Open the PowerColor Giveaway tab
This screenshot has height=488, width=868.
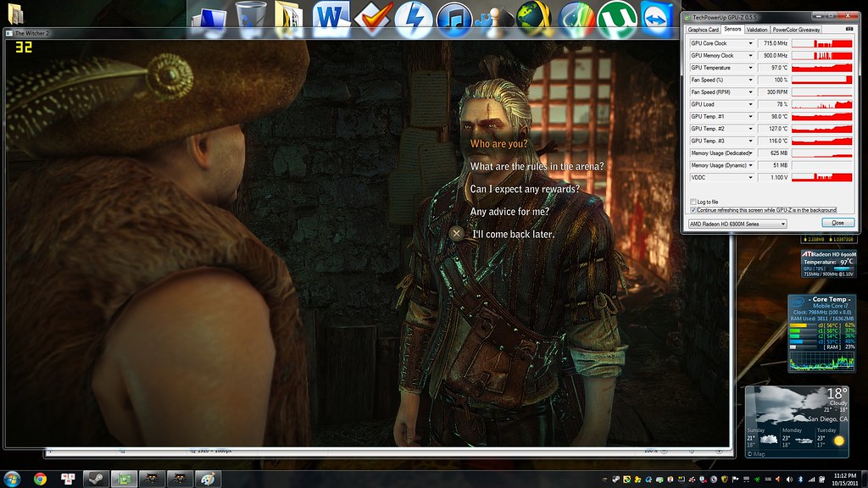796,30
